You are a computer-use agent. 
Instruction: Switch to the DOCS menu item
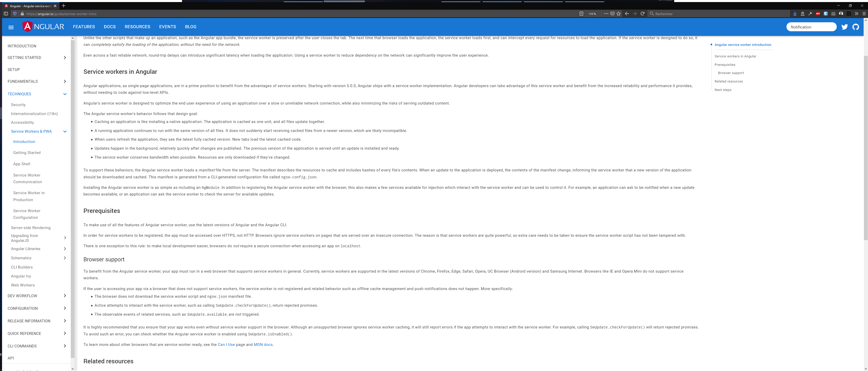(109, 27)
